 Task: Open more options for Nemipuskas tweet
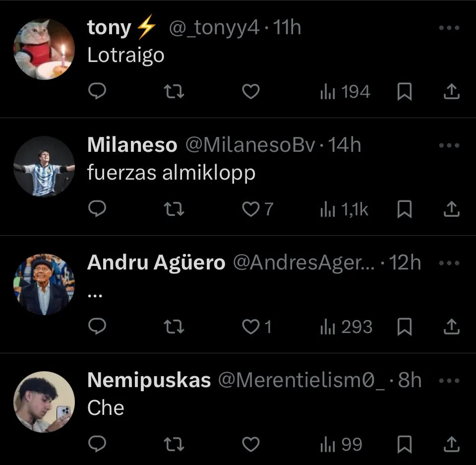(x=449, y=381)
